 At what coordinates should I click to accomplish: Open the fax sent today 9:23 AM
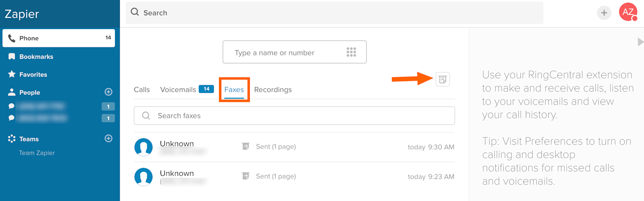click(294, 177)
